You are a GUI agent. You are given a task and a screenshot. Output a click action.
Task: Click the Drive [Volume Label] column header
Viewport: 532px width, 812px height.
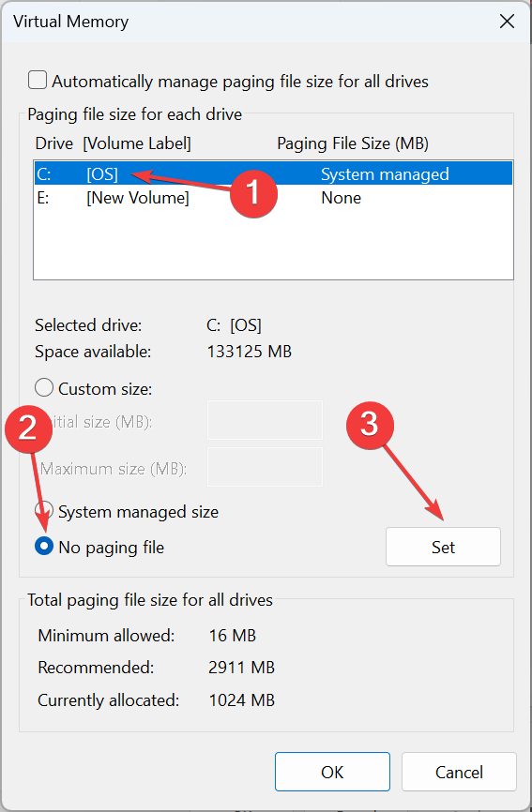click(x=113, y=143)
